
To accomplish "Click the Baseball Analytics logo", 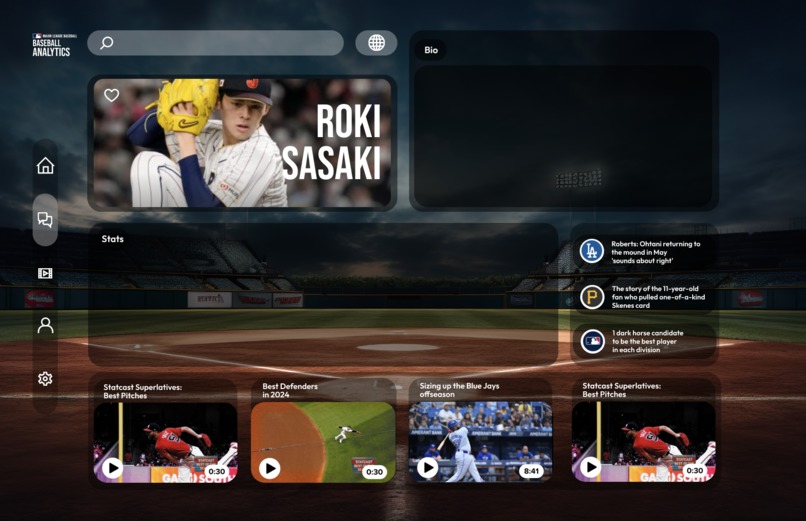I will (x=54, y=45).
